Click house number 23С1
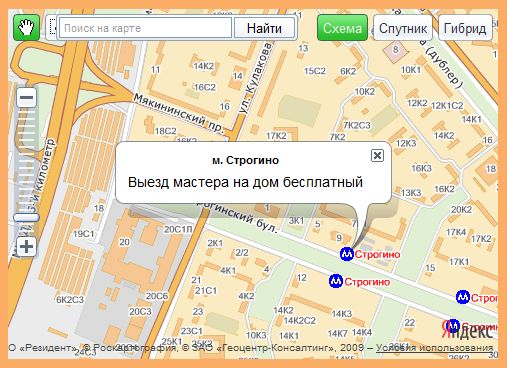 pos(192,331)
